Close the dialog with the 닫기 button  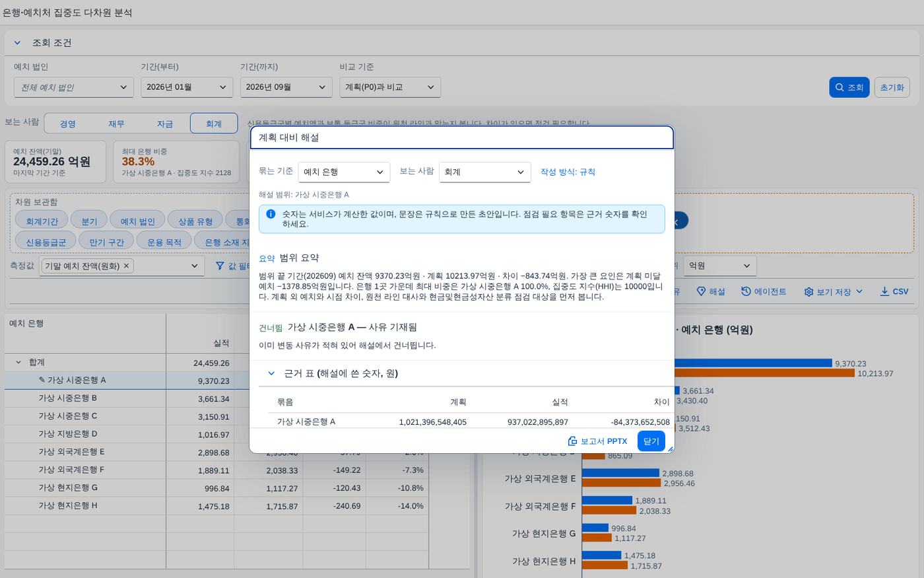[651, 441]
